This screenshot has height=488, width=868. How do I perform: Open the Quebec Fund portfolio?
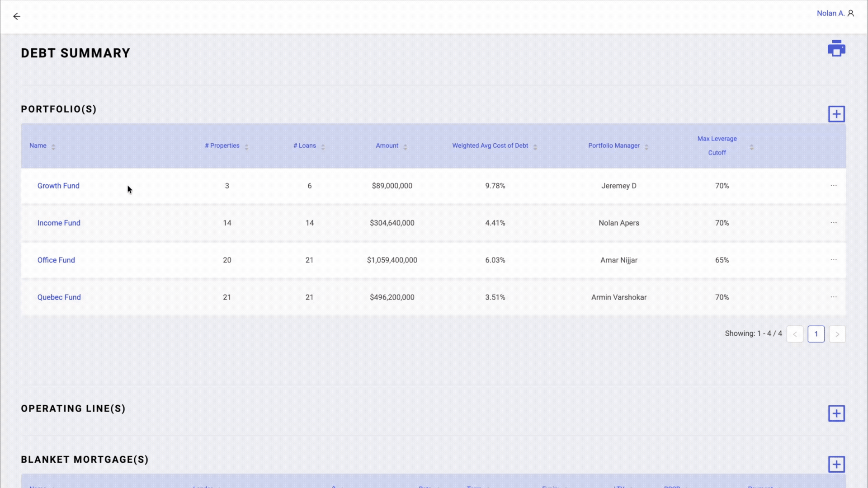coord(59,297)
